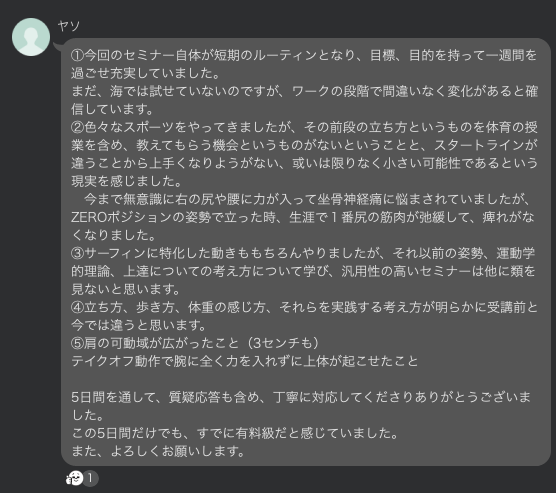The image size is (556, 493).
Task: Click the username ヤソ above message
Action: [x=68, y=26]
